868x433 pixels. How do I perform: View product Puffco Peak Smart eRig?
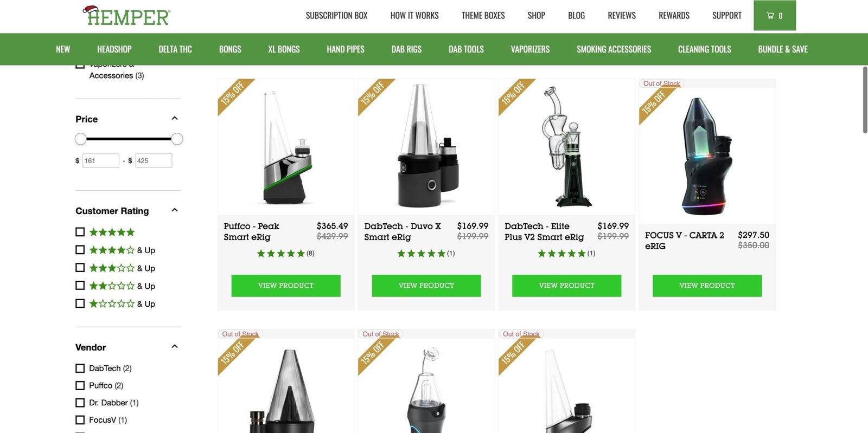[x=286, y=286]
